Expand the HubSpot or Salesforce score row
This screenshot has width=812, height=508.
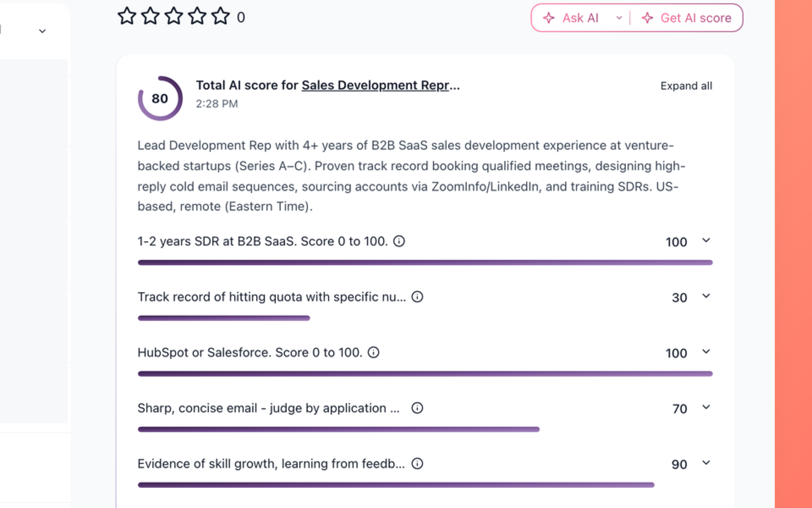pos(706,352)
